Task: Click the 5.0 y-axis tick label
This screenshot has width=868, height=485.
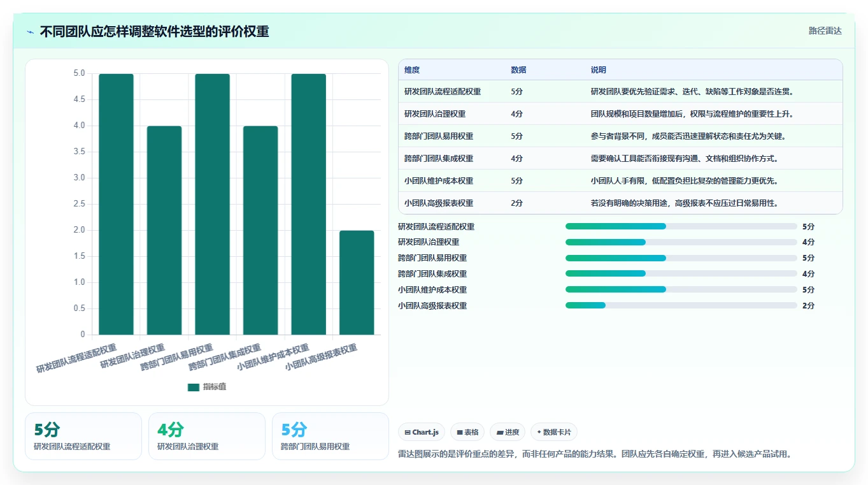Action: click(79, 74)
